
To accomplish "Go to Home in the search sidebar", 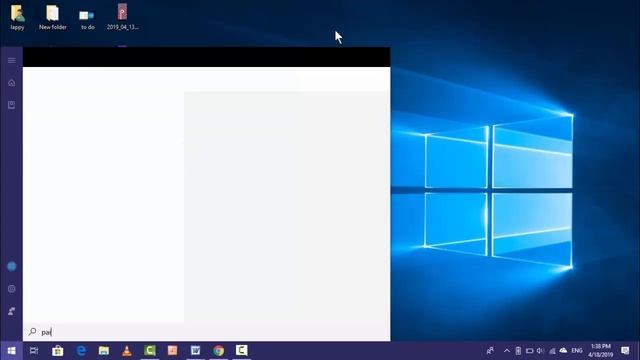I will [x=11, y=83].
